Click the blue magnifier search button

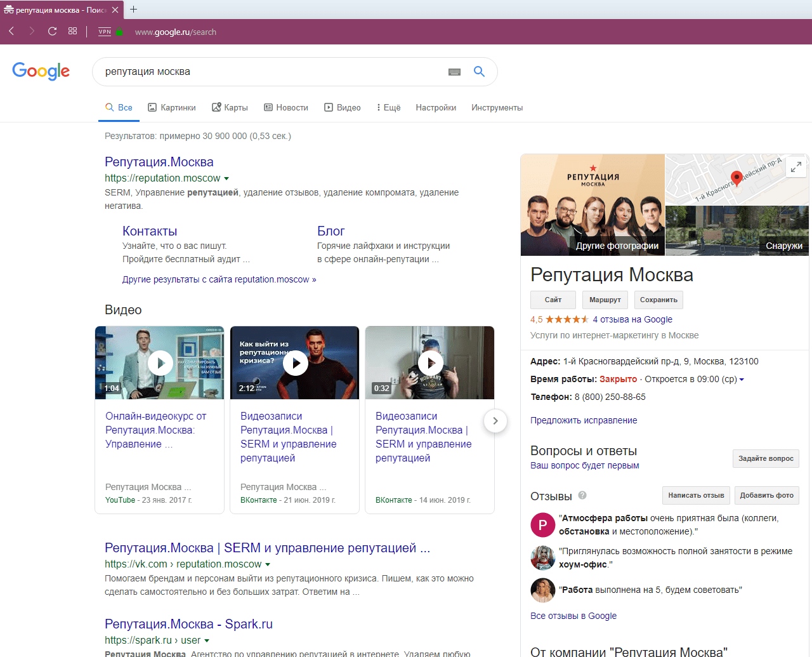[480, 72]
